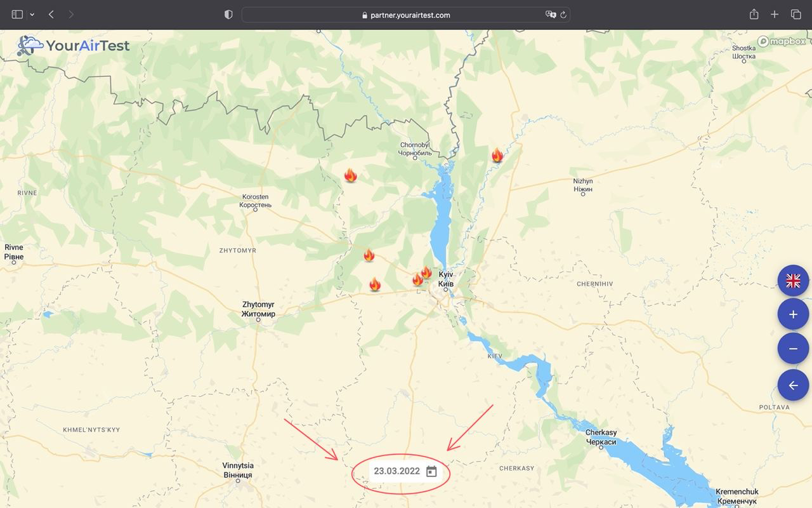Viewport: 812px width, 508px height.
Task: Click the CHERNIHIV region label
Action: coord(595,284)
